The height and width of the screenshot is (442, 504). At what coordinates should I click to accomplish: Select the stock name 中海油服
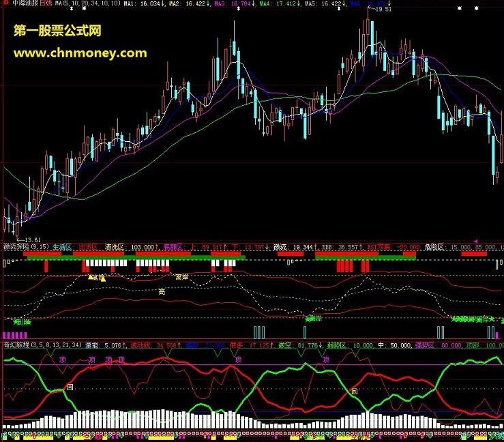[25, 3]
